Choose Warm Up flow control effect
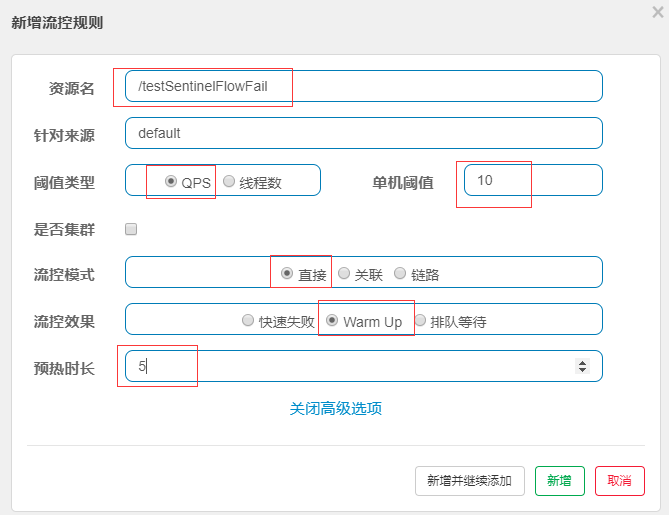 [332, 320]
